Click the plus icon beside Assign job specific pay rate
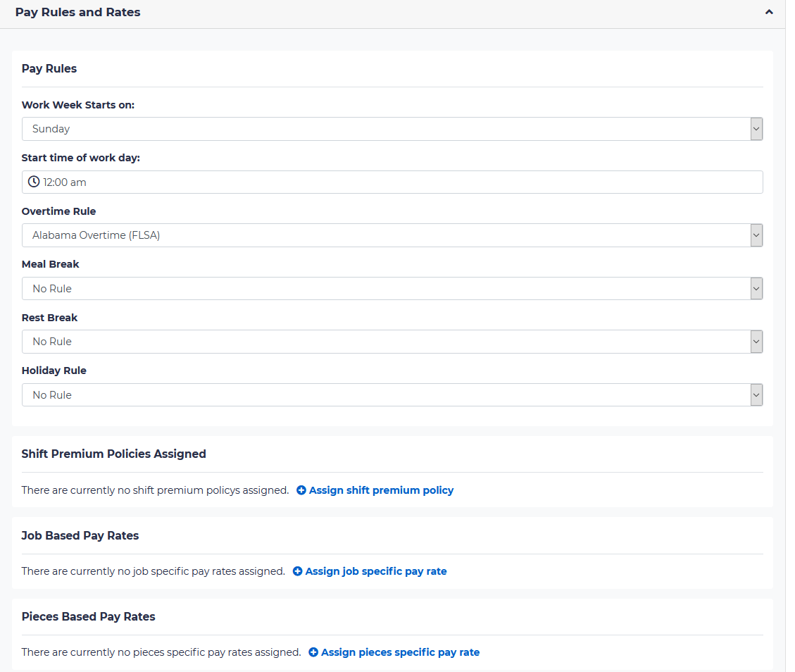The height and width of the screenshot is (672, 795). tap(296, 571)
